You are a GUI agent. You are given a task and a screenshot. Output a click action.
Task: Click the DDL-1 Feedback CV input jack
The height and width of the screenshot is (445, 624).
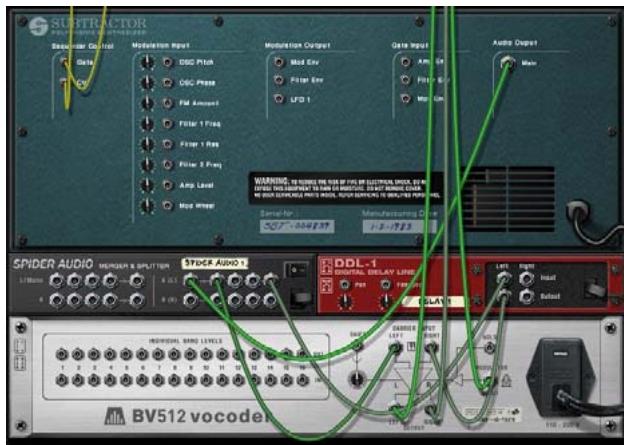coord(385,284)
